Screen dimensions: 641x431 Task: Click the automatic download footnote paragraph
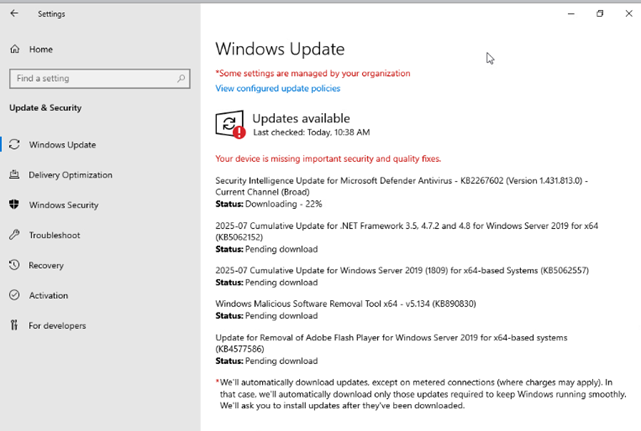click(x=421, y=394)
